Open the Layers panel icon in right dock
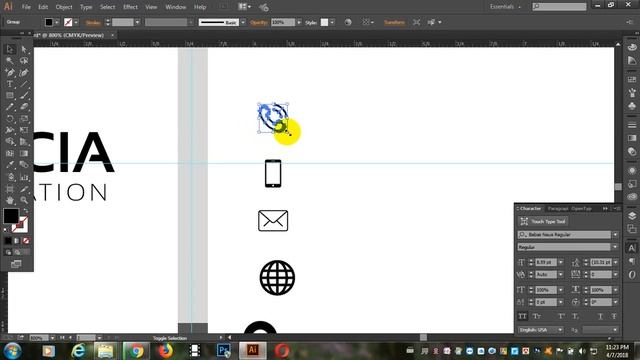 coord(632,216)
